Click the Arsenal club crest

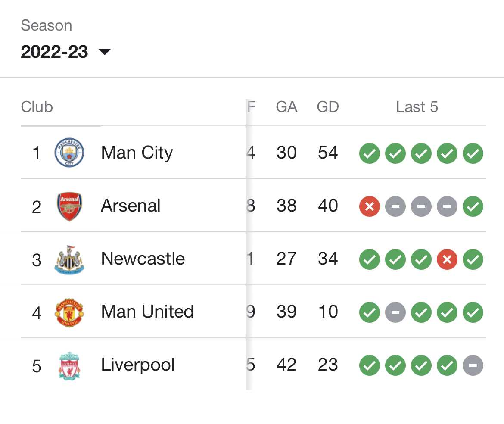coord(69,206)
